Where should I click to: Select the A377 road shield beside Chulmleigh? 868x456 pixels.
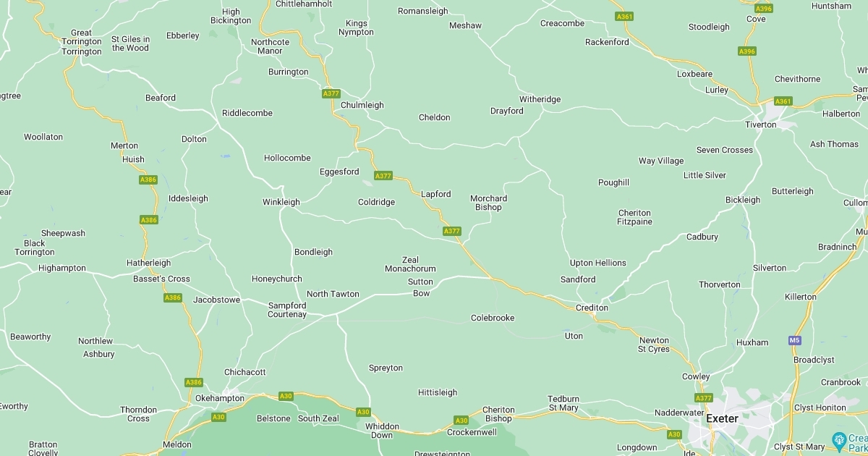[x=331, y=93]
